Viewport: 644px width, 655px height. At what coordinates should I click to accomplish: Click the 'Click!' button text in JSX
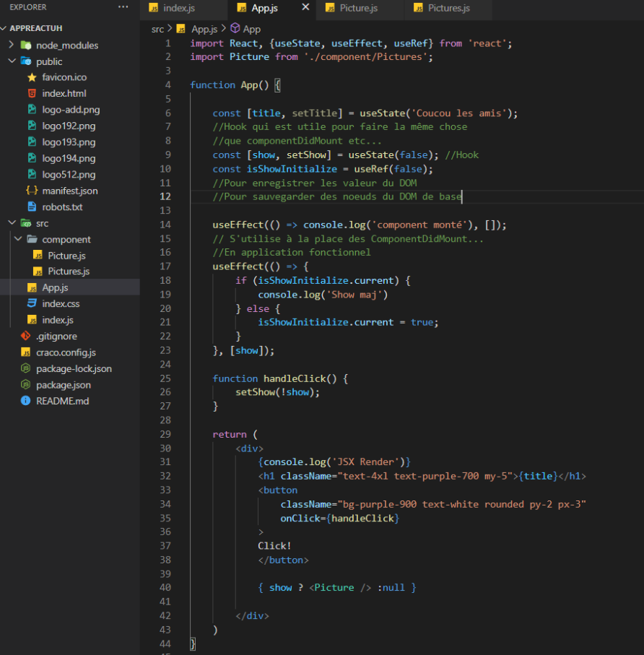pos(274,545)
